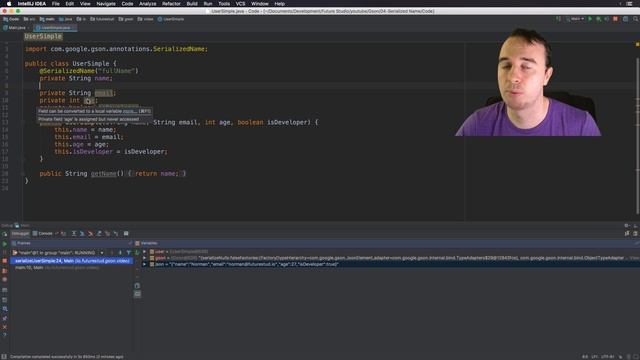Click the Force Step Into debugger icon
The height and width of the screenshot is (360, 640).
coord(91,233)
